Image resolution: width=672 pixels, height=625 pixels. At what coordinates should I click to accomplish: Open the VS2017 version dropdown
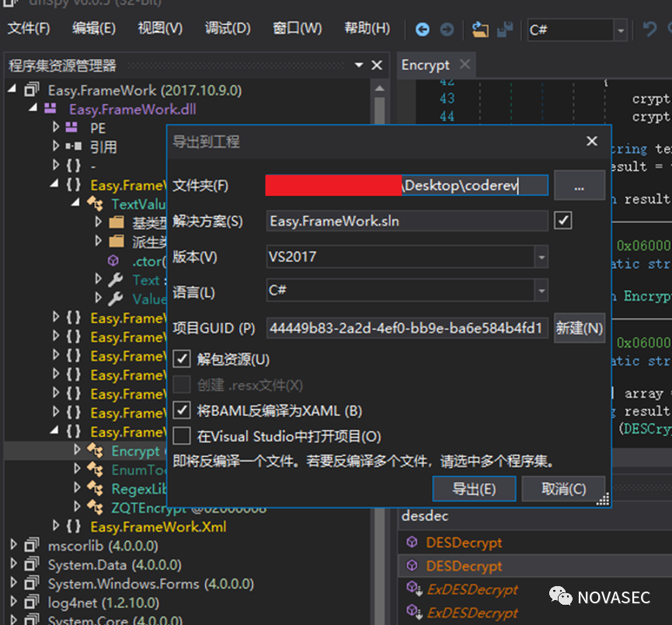[x=541, y=257]
